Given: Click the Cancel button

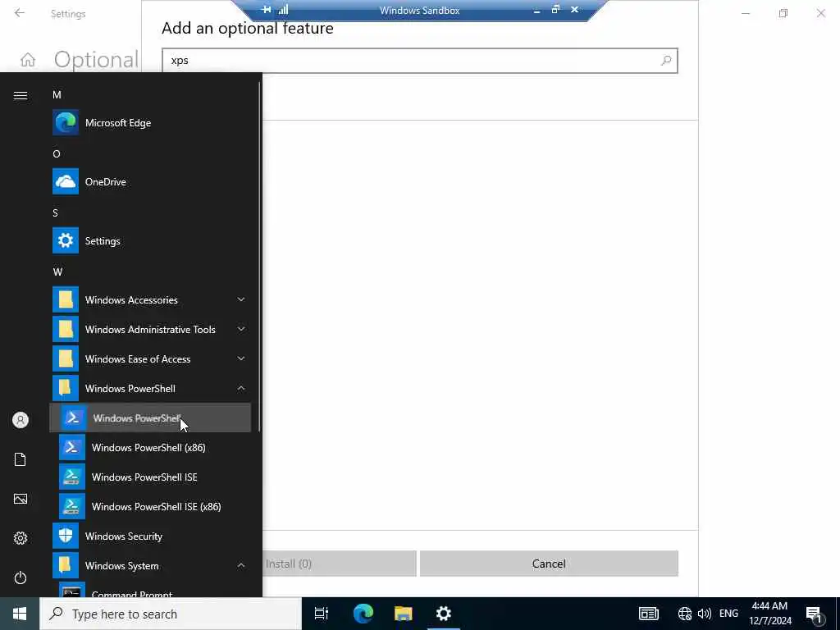Looking at the screenshot, I should (x=549, y=564).
